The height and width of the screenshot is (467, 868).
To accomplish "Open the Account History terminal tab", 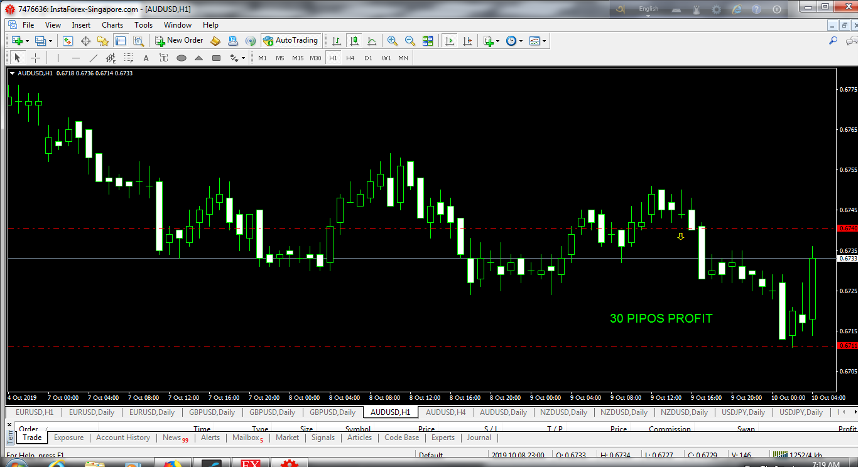I will pos(123,437).
